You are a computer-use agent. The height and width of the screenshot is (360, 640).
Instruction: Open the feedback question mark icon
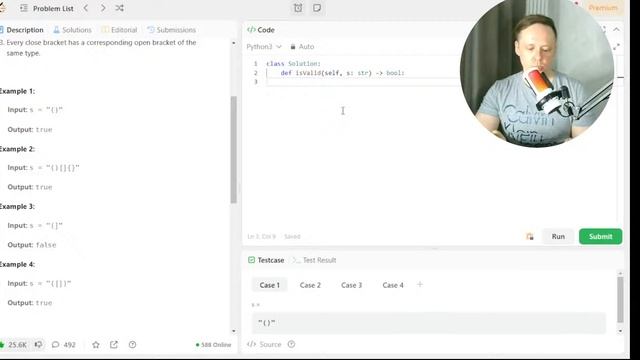tap(132, 344)
